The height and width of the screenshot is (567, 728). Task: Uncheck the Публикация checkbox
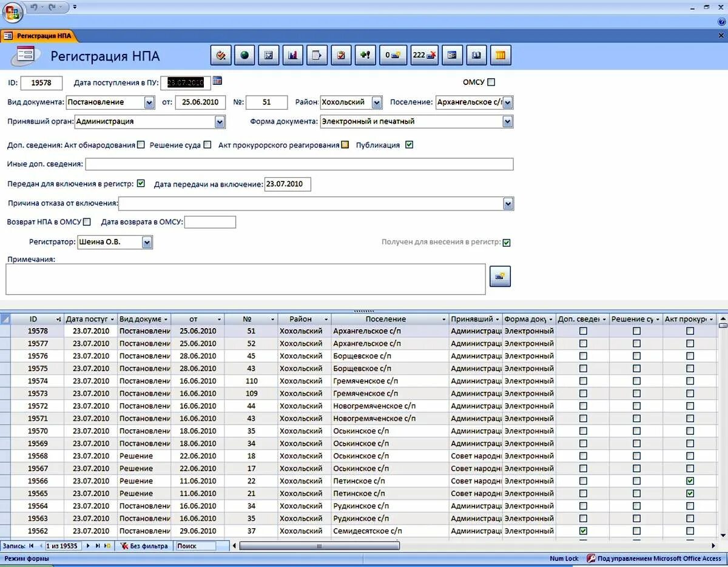click(409, 145)
